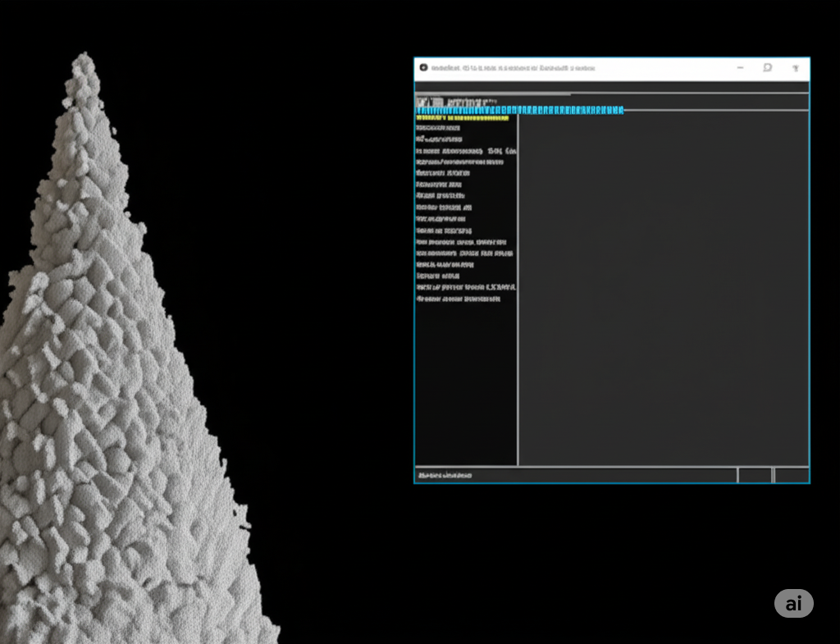Click the gray progress bar under the title bar
Viewport: 840px width, 644px height.
[x=493, y=94]
